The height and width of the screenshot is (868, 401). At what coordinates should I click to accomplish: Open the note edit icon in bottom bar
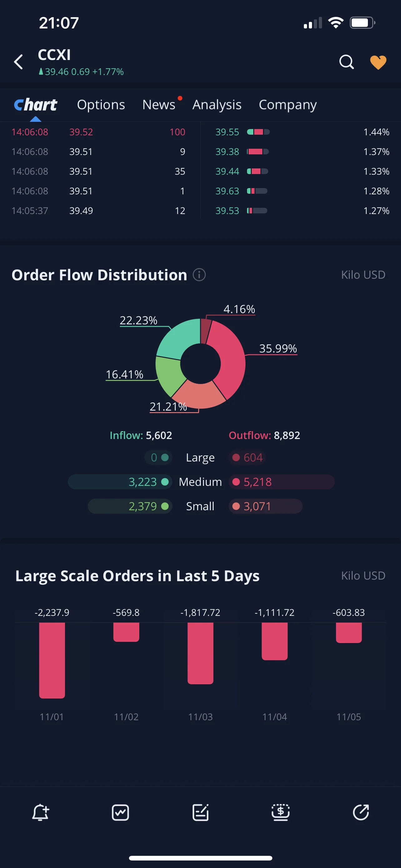201,812
